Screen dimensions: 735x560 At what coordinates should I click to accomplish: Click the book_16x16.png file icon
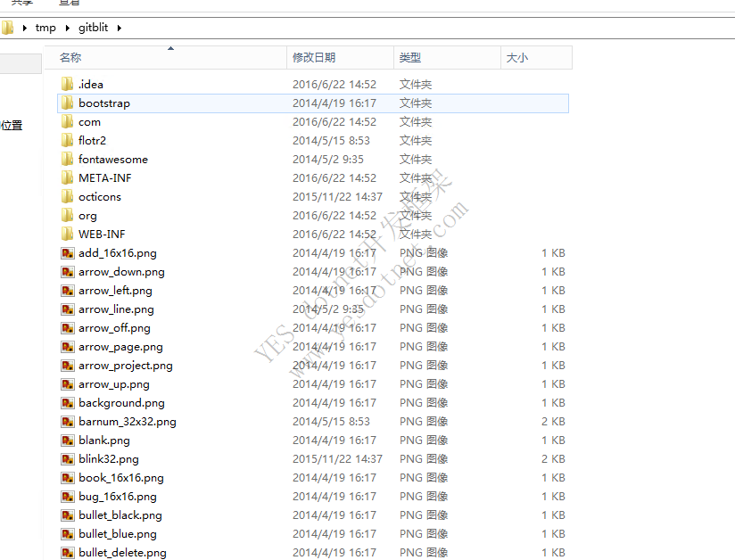click(x=68, y=478)
